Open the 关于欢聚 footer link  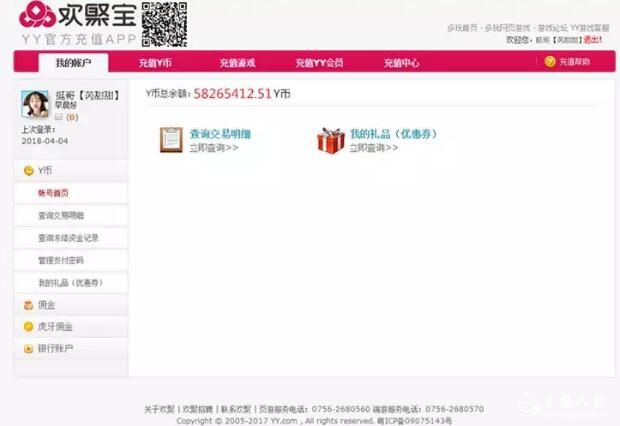159,409
